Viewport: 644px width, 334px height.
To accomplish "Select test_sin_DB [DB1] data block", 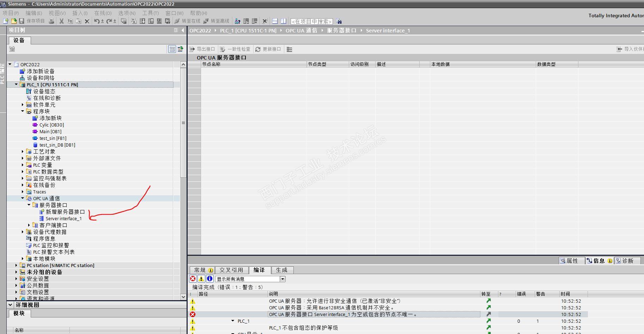I will [57, 145].
